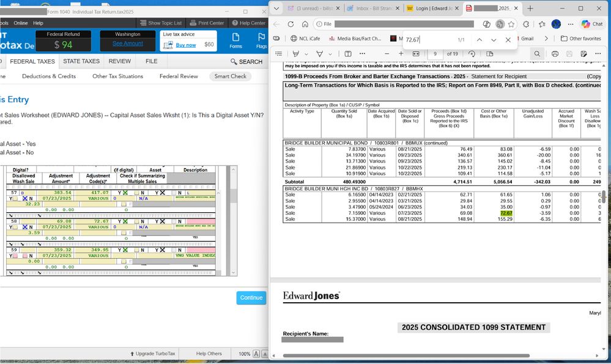Screen dimensions: 611x364
Task: Open the REVIEW tab
Action: tap(120, 61)
